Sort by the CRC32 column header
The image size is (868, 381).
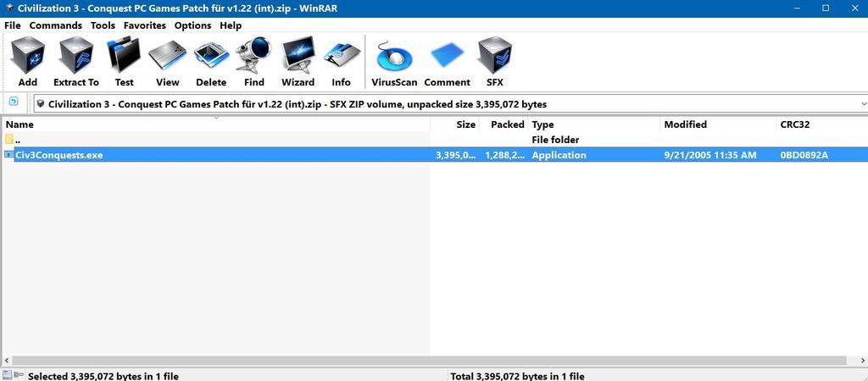[822, 124]
